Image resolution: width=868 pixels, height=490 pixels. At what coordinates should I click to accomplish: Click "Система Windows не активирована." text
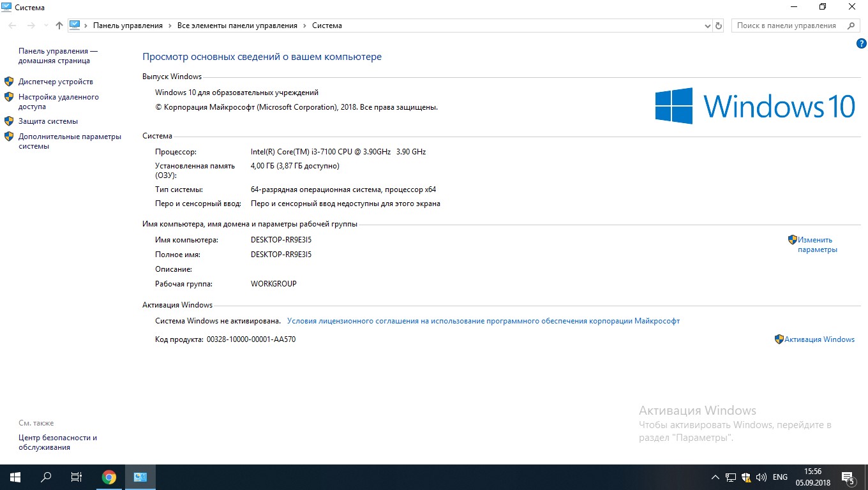[218, 321]
